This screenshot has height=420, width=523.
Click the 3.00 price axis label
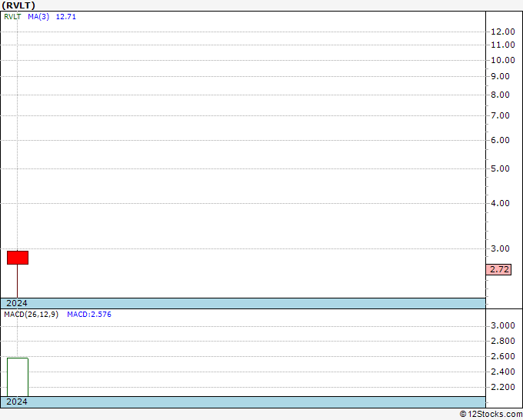500,248
